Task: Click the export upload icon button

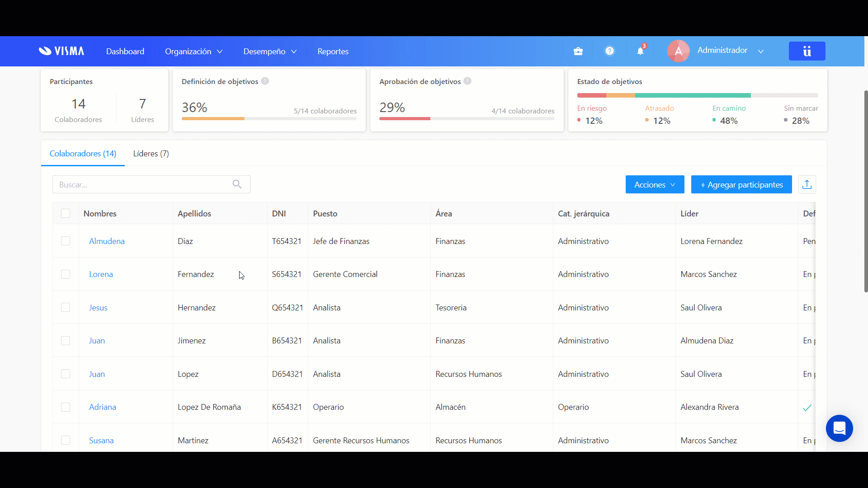Action: 807,184
